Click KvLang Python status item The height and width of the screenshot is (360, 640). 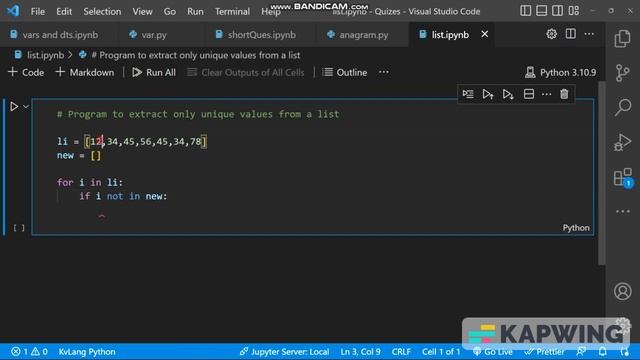87,351
